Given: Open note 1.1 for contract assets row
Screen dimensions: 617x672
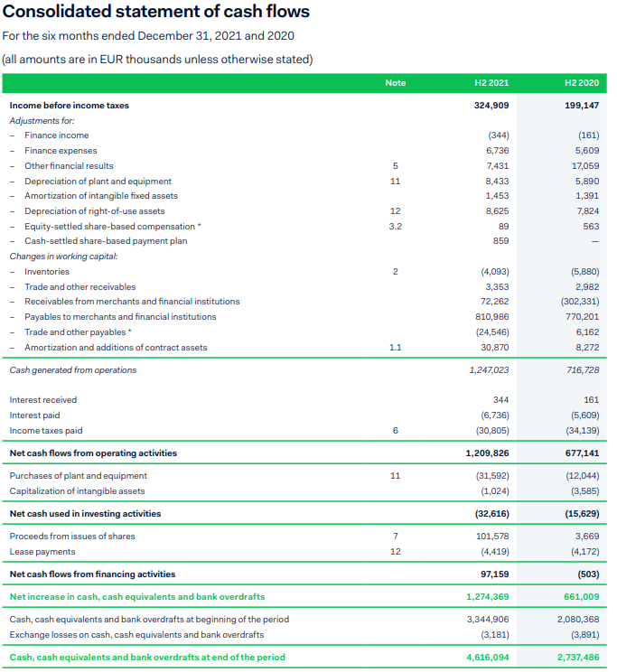Looking at the screenshot, I should coord(395,348).
